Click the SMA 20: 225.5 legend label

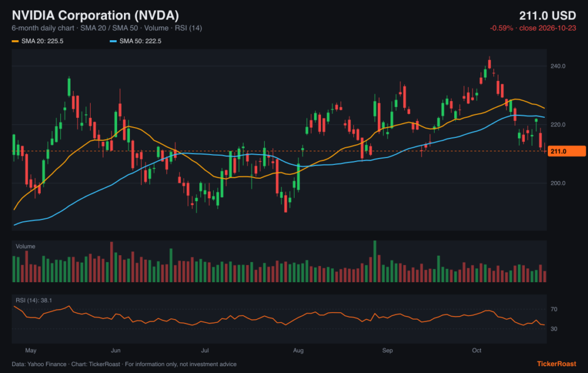(x=42, y=41)
